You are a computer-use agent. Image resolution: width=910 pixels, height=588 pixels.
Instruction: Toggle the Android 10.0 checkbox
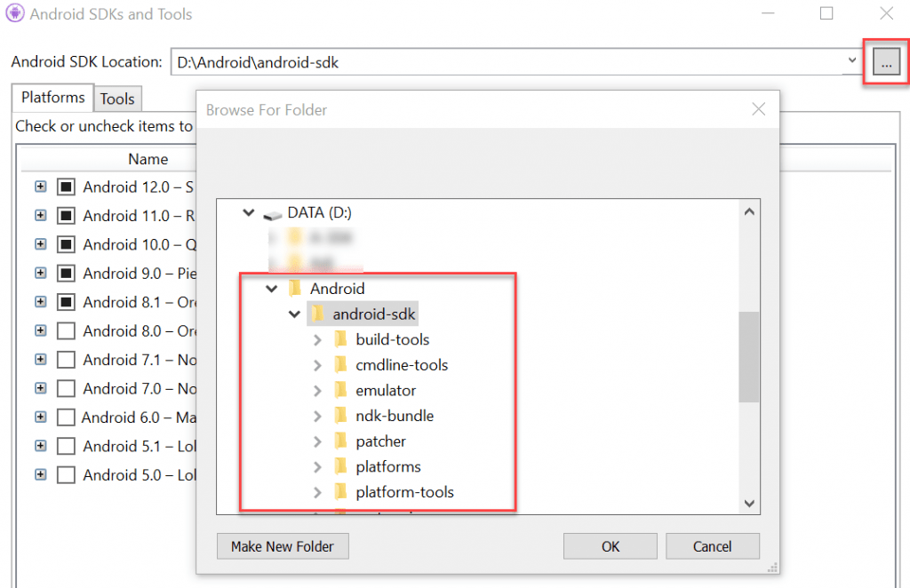pyautogui.click(x=66, y=244)
